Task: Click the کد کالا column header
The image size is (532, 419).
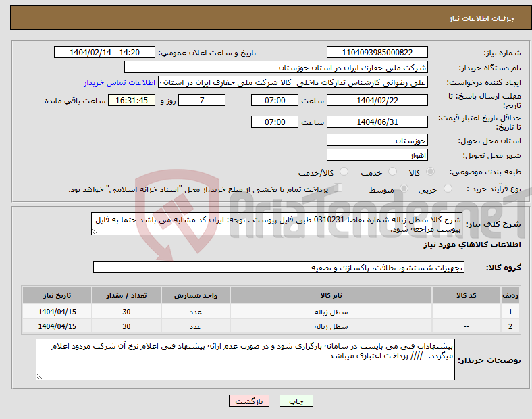Action: 467,295
